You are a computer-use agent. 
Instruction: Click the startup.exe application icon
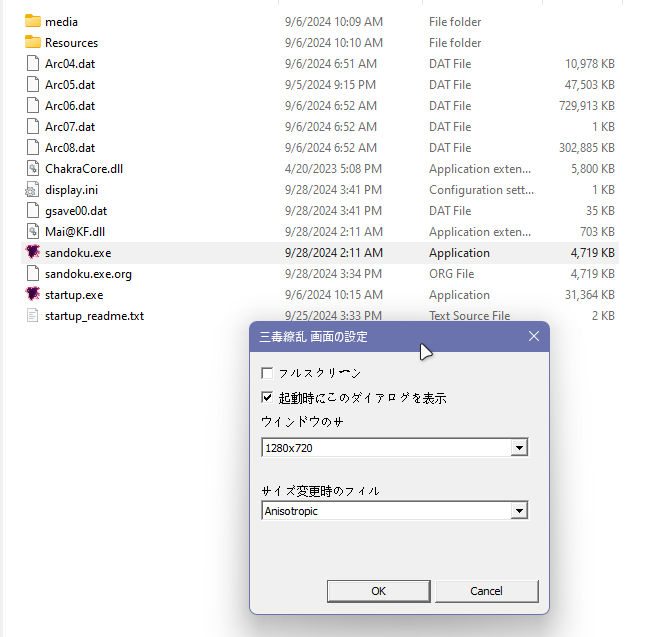(32, 295)
